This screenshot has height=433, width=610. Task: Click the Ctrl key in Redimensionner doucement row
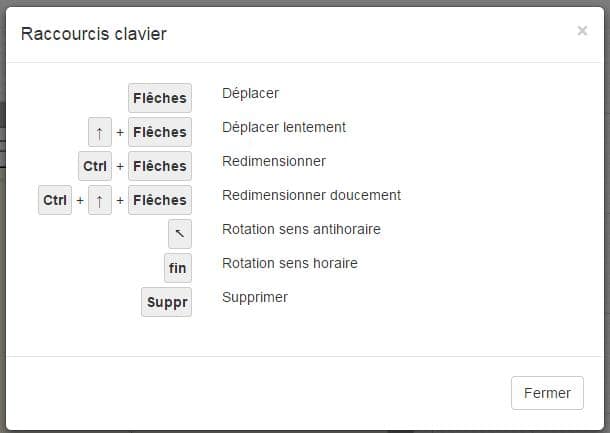tap(55, 200)
